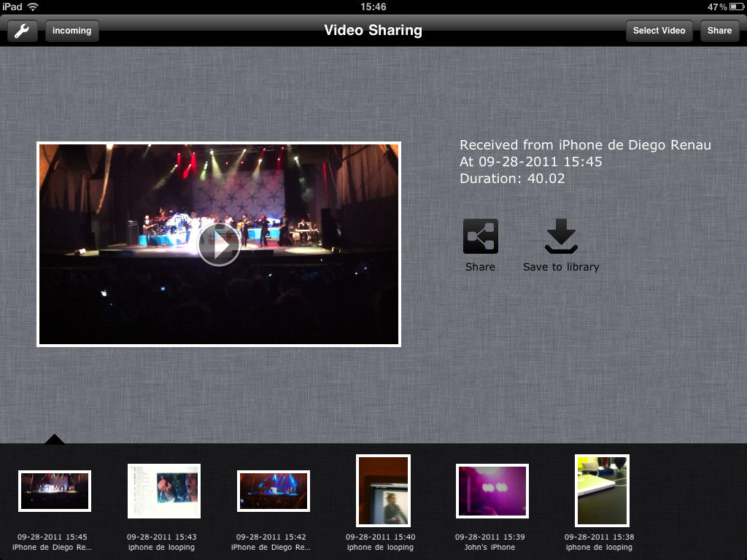The width and height of the screenshot is (747, 560).
Task: Open settings via the wrench icon
Action: [x=23, y=31]
